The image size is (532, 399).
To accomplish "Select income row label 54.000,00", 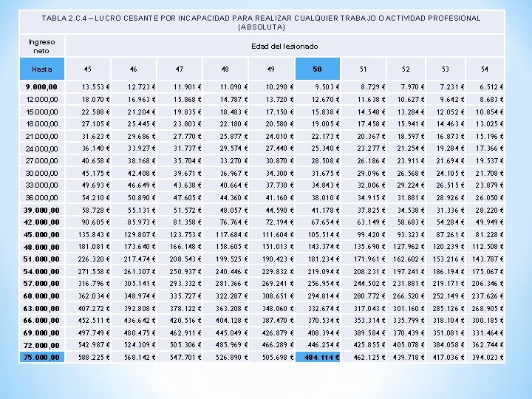I will pos(41,271).
